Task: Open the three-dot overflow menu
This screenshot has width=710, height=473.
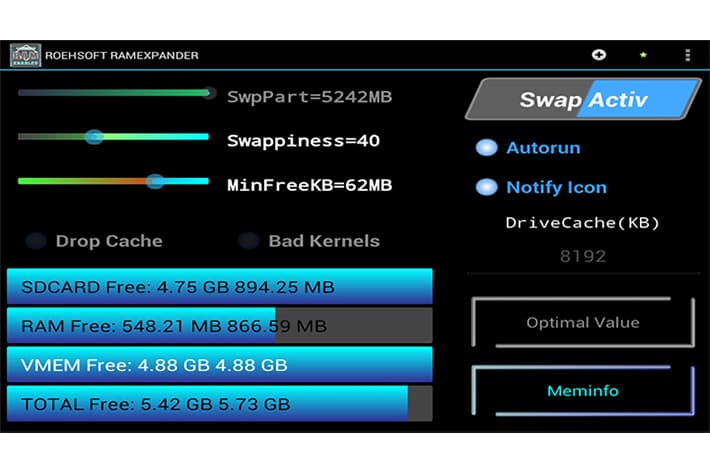Action: pos(687,55)
